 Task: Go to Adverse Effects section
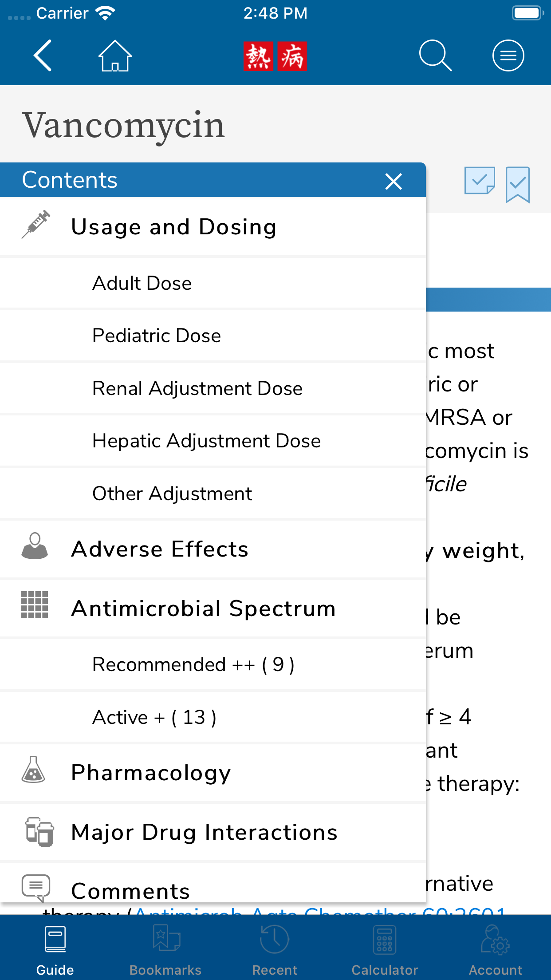click(160, 549)
